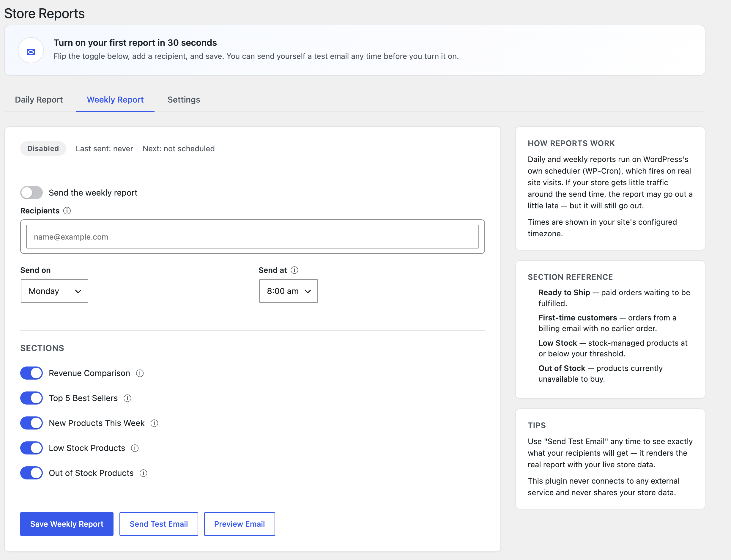Focus the recipients email input field
The width and height of the screenshot is (731, 560).
253,237
